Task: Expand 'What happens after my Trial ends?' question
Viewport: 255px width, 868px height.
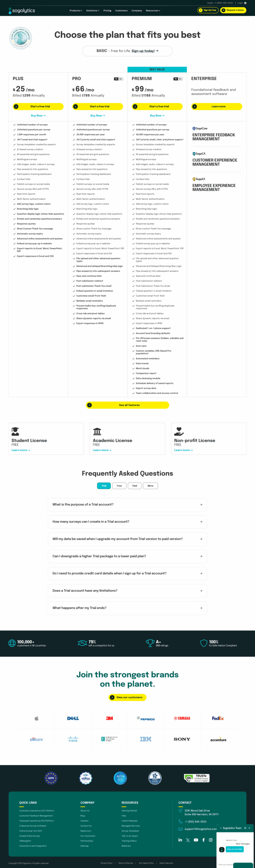Action: [127, 608]
